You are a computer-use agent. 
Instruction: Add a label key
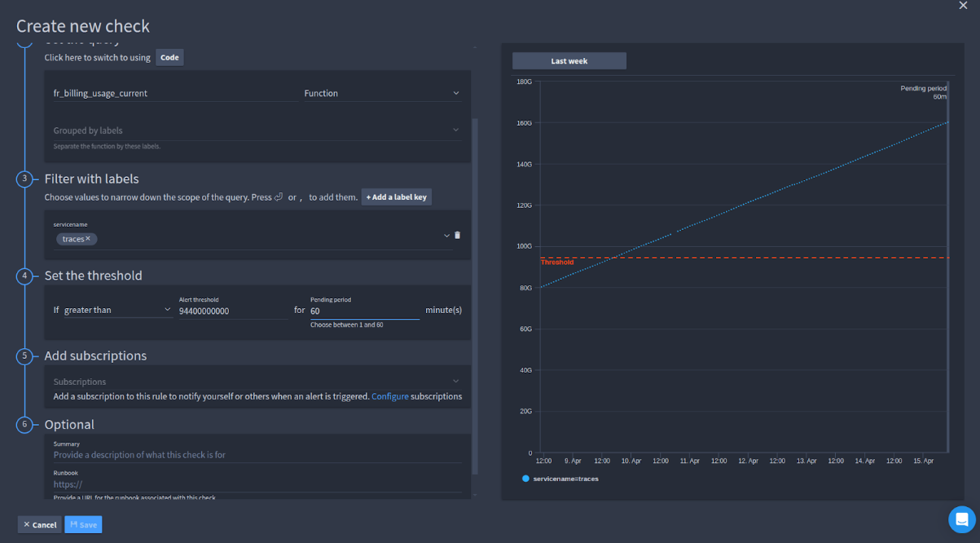pos(396,197)
